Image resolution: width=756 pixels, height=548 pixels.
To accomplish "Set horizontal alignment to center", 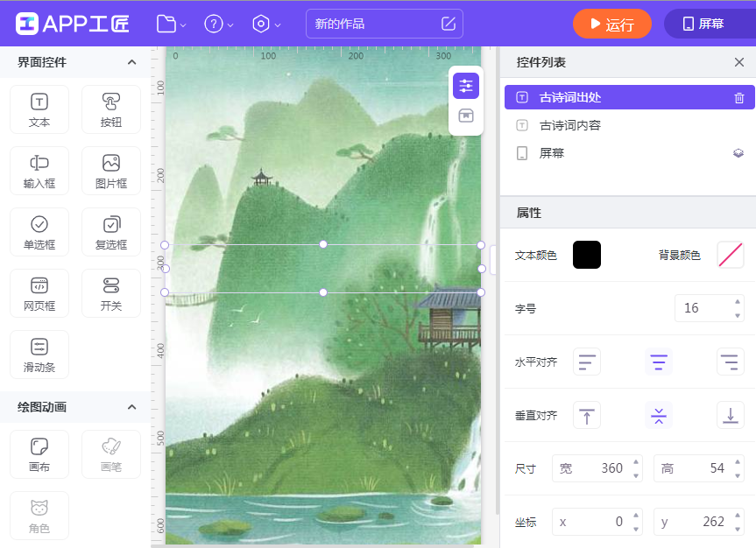I will 659,362.
